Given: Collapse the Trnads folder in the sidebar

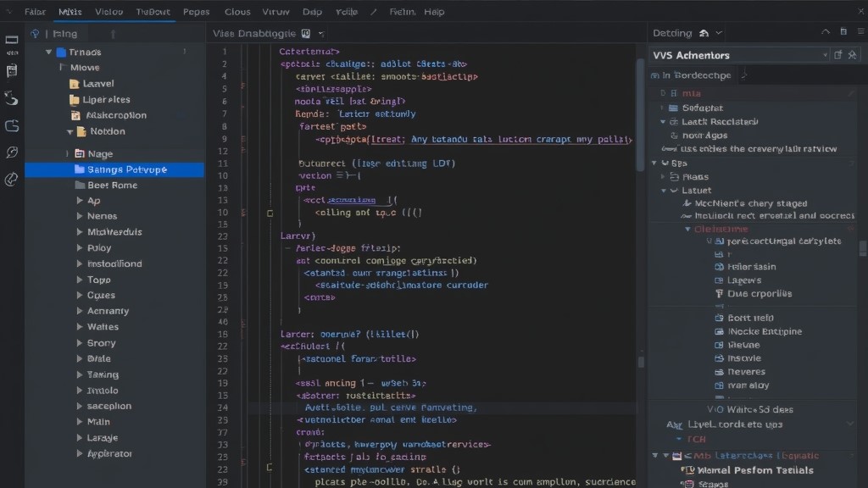Looking at the screenshot, I should (49, 52).
